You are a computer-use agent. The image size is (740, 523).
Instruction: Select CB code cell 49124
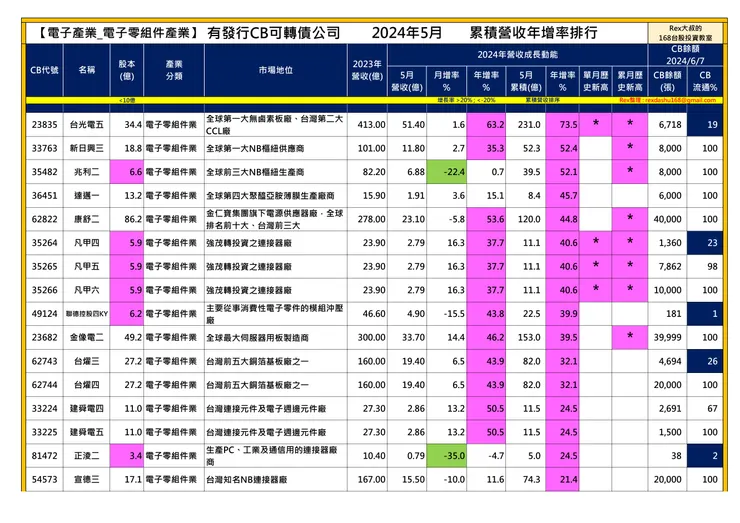44,313
